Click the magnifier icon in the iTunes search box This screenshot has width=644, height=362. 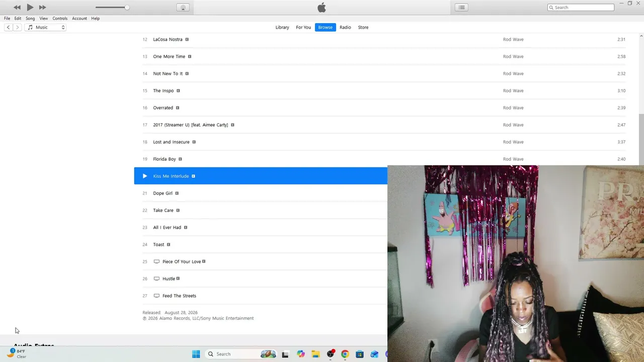click(551, 8)
